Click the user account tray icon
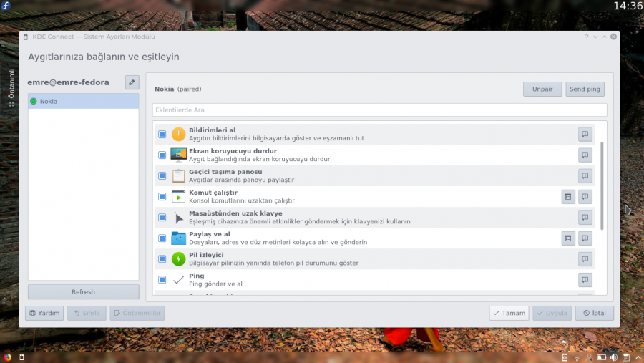 tap(589, 357)
